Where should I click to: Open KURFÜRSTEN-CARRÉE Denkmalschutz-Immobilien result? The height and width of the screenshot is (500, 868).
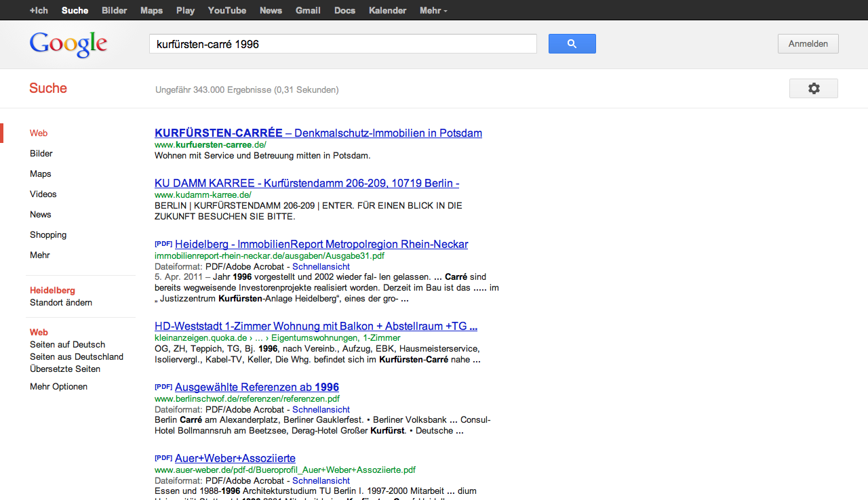click(x=318, y=133)
